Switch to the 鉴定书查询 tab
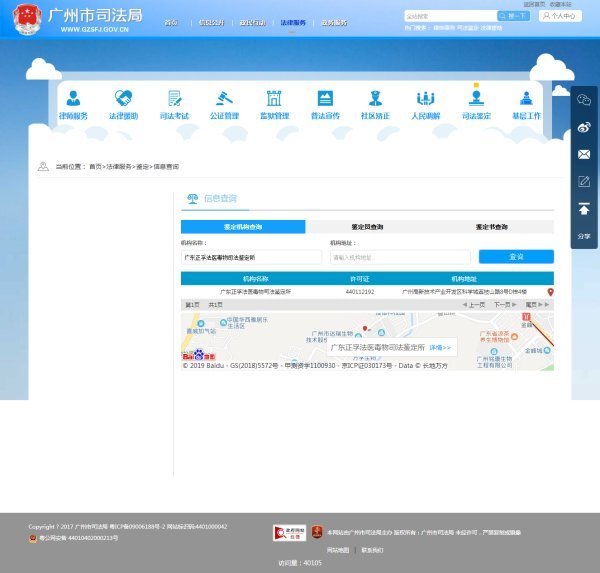600x573 pixels. (x=491, y=227)
